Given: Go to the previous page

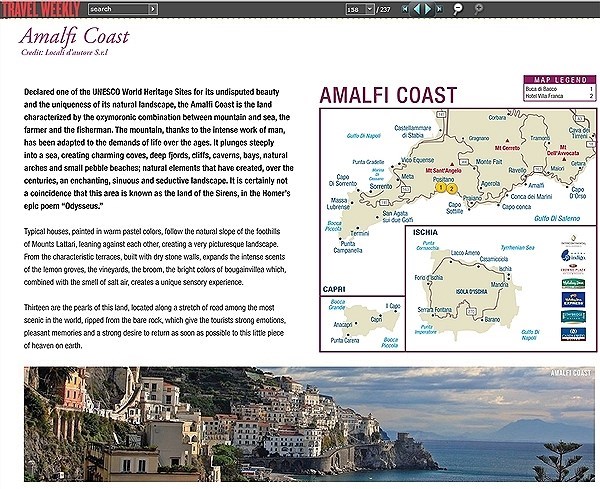Looking at the screenshot, I should pos(417,9).
